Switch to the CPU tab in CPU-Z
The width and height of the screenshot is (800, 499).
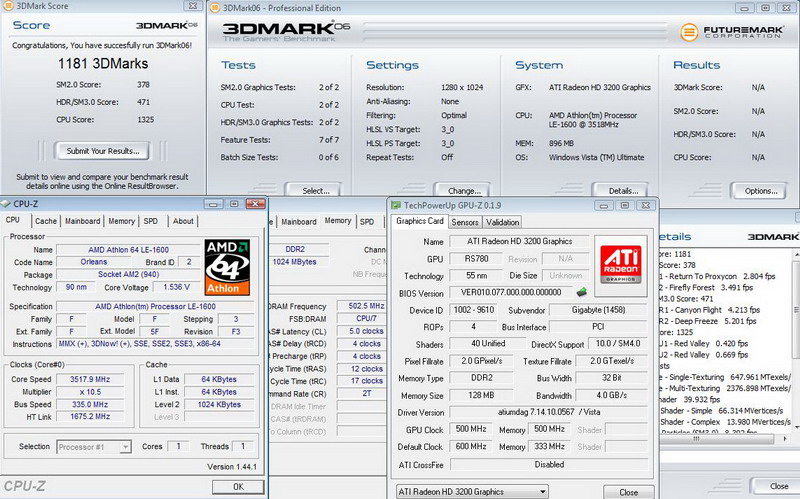pyautogui.click(x=13, y=220)
